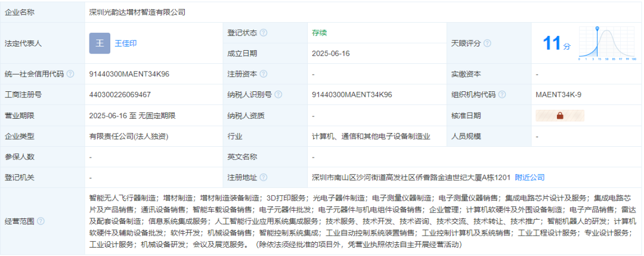The height and width of the screenshot is (256, 644).
Task: Select taxpayer ID value beside 纳税人识别号
Action: (352, 95)
